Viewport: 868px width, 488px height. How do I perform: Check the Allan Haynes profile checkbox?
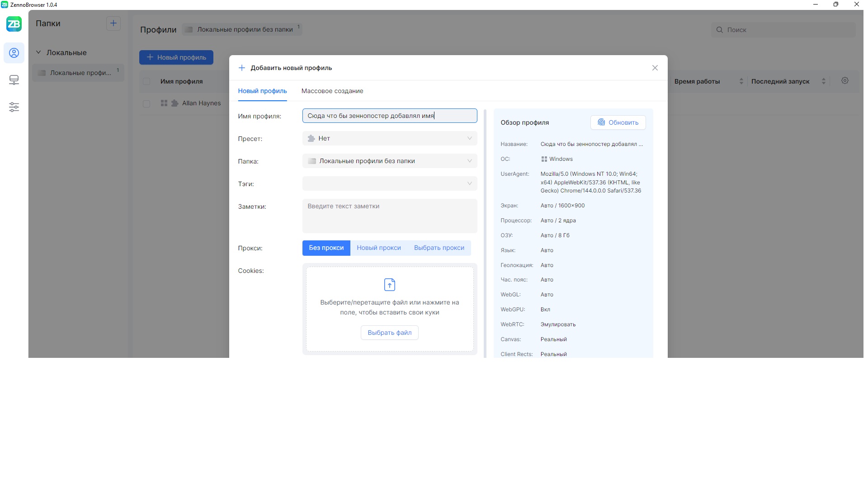click(146, 103)
